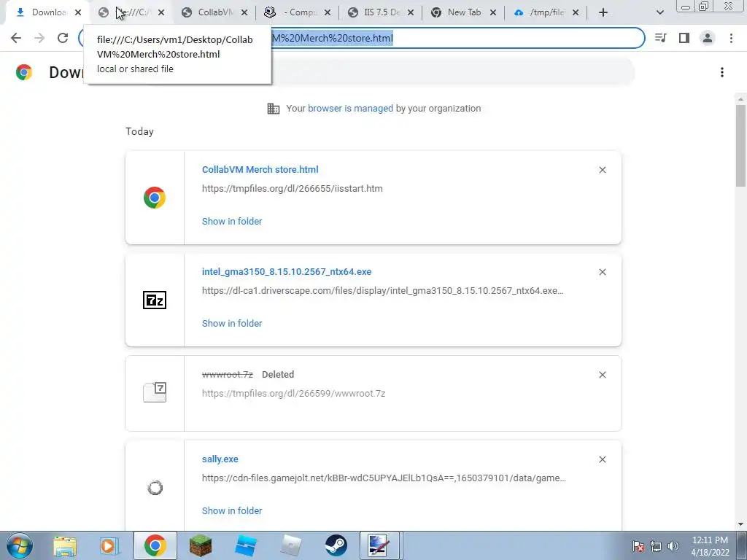Click the managed organization building icon
The width and height of the screenshot is (747, 560).
click(x=274, y=109)
